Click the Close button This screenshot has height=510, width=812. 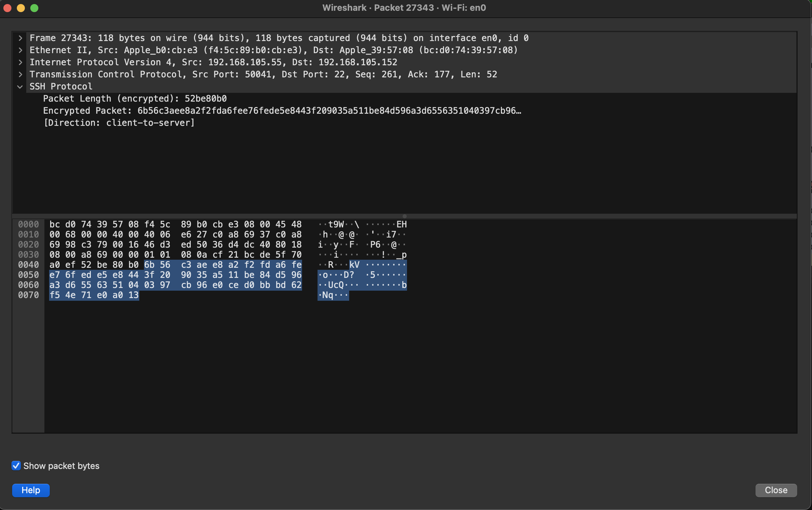coord(776,490)
